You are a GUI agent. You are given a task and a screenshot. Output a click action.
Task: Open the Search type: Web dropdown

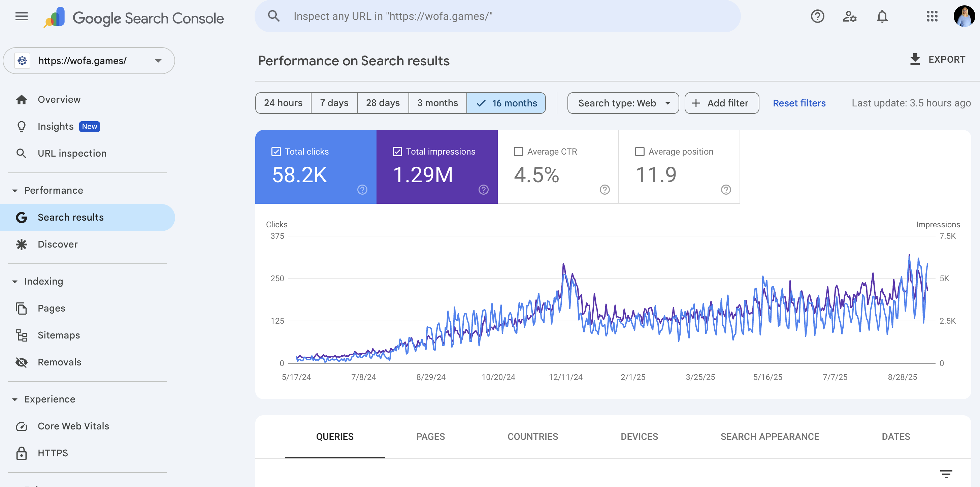pos(623,103)
